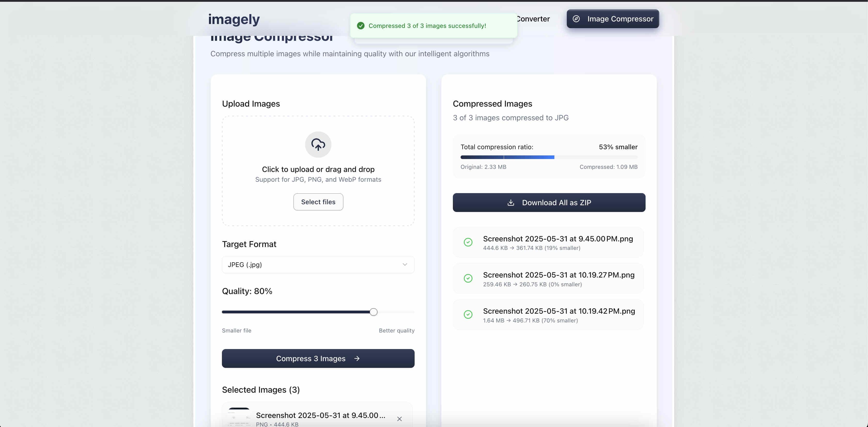868x427 pixels.
Task: Remove selected image 9.45.00 with X icon
Action: [399, 419]
